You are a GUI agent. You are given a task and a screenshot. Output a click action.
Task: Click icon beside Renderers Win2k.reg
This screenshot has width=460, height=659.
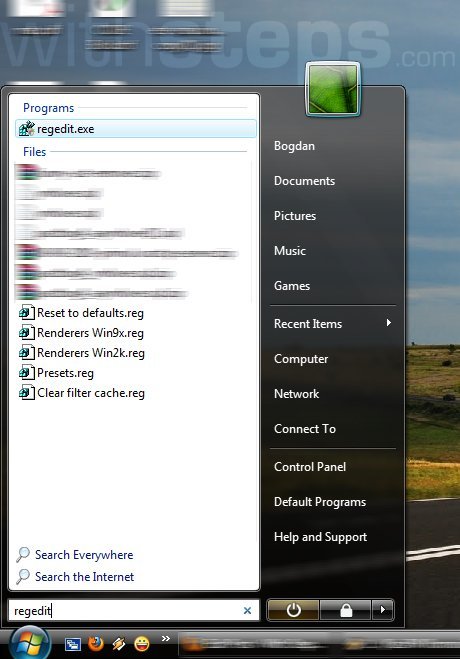(x=26, y=353)
